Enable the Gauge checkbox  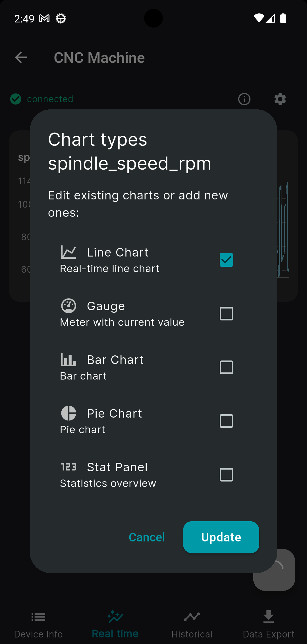[x=226, y=314]
